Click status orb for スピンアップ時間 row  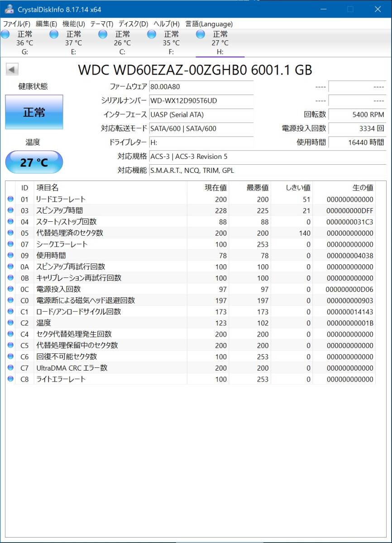coord(10,210)
